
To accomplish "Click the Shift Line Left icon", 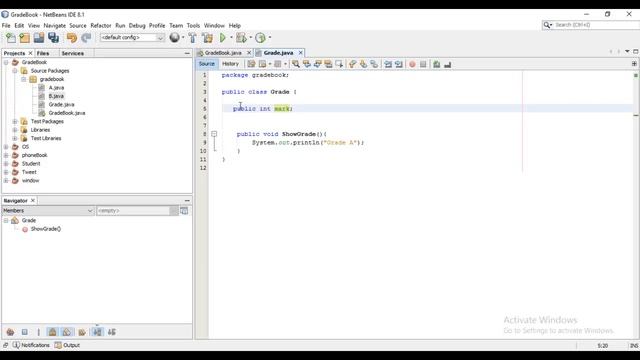I will pyautogui.click(x=388, y=64).
